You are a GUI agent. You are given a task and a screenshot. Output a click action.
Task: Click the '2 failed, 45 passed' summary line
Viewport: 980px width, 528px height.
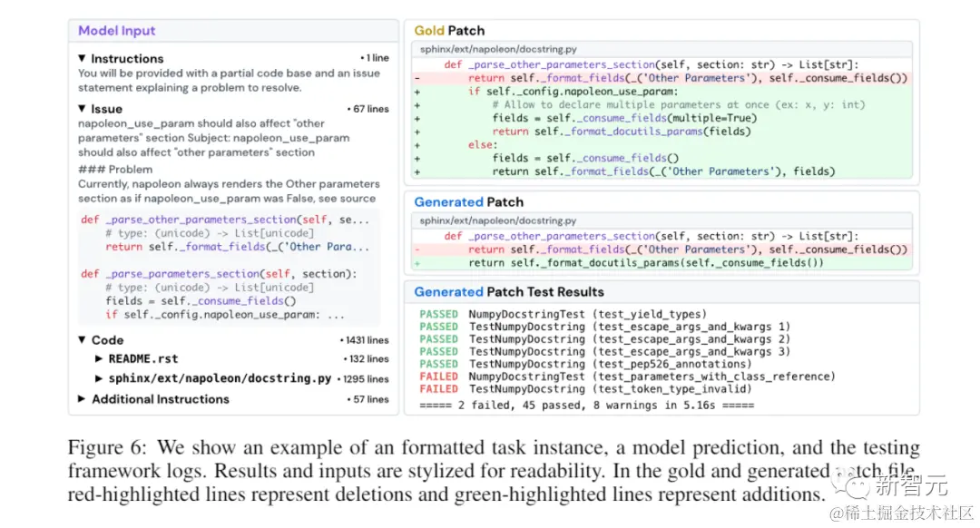point(587,406)
